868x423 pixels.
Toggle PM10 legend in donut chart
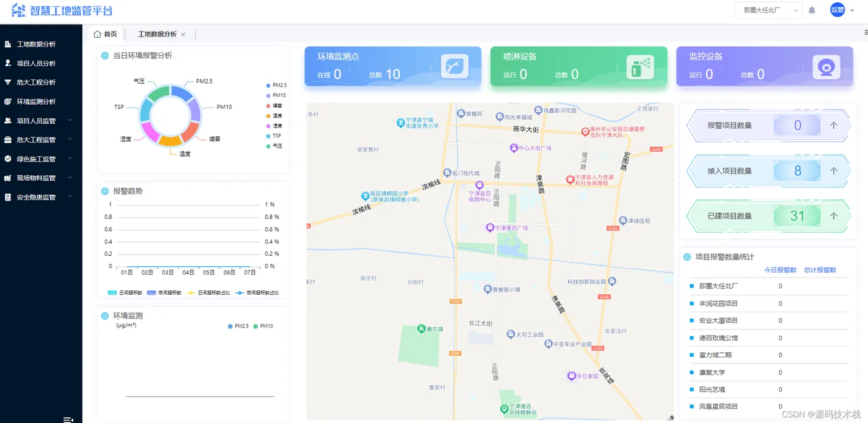(x=276, y=95)
